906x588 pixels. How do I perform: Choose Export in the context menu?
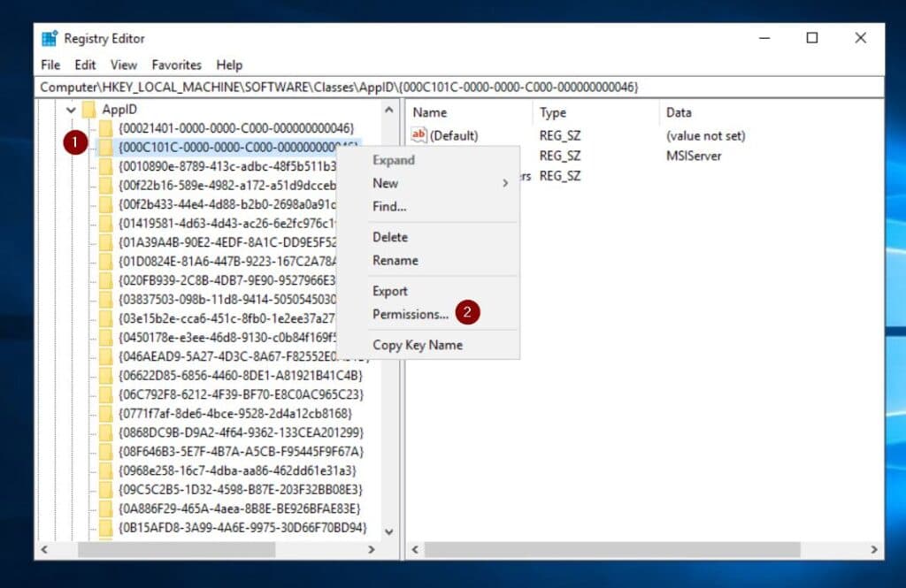click(x=390, y=291)
